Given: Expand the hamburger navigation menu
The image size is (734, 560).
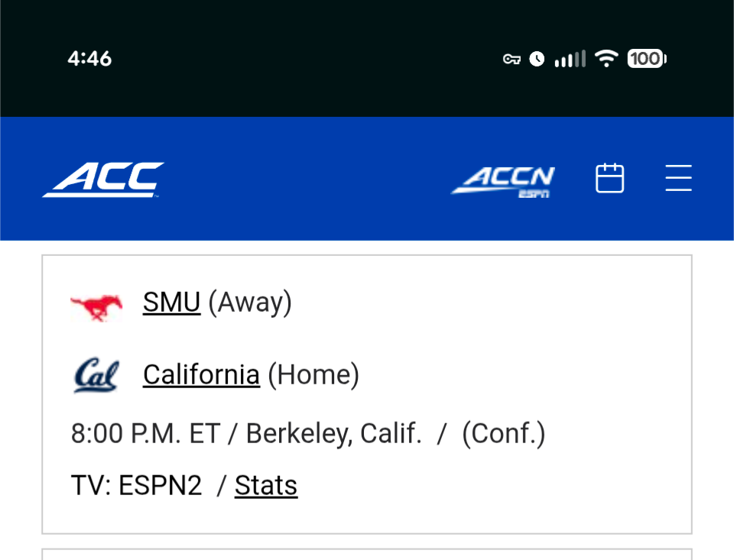Looking at the screenshot, I should click(678, 179).
